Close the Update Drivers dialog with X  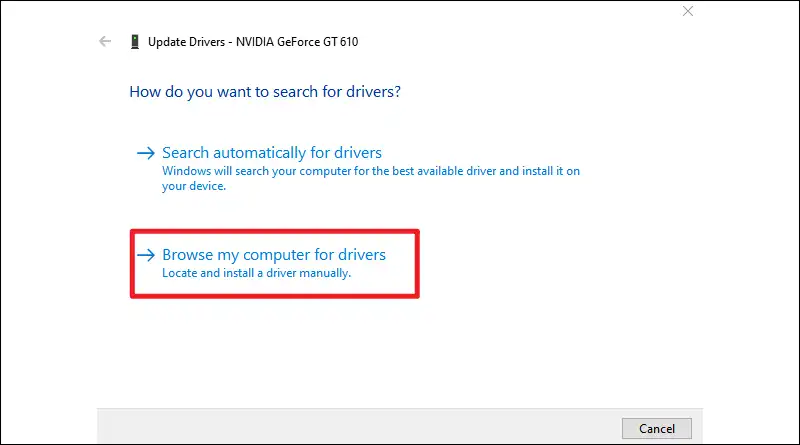coord(688,11)
